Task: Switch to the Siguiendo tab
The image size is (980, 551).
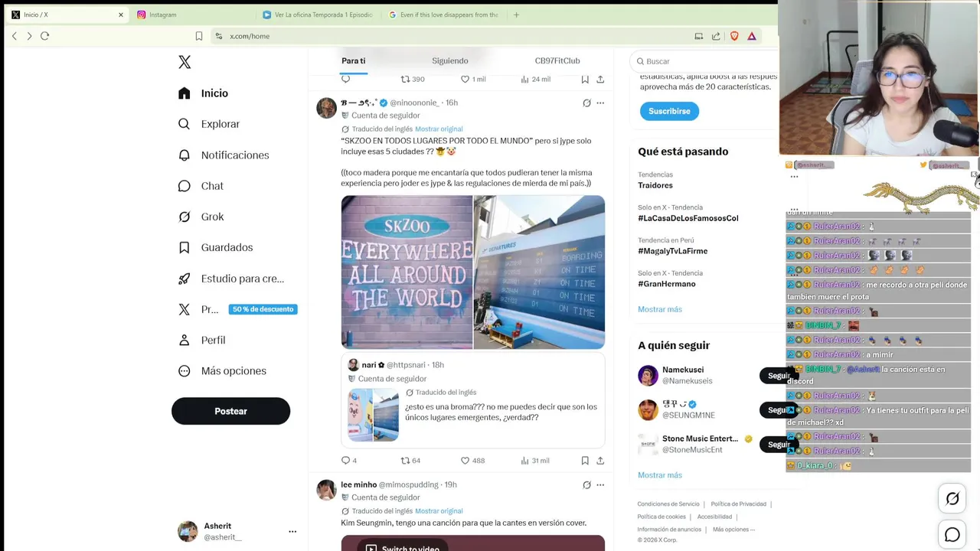Action: [450, 61]
